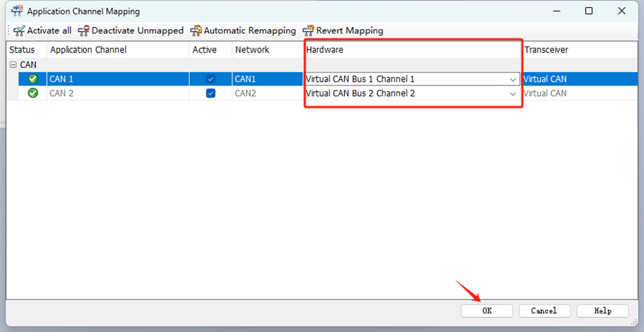
Task: Click the Revert Mapping toolbar icon
Action: tap(308, 30)
